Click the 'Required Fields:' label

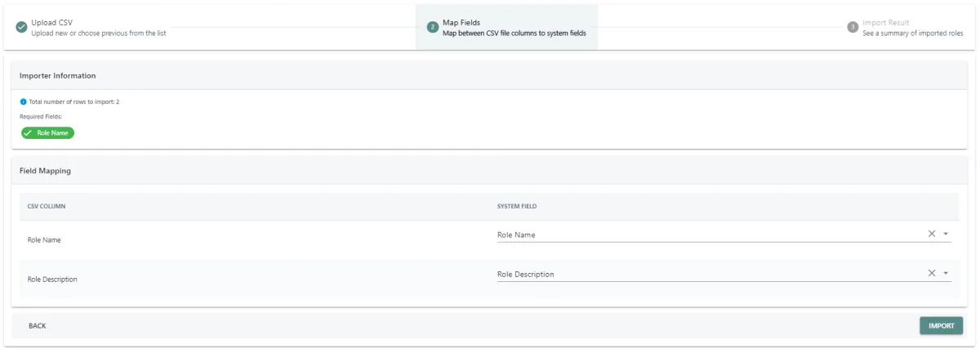[41, 117]
